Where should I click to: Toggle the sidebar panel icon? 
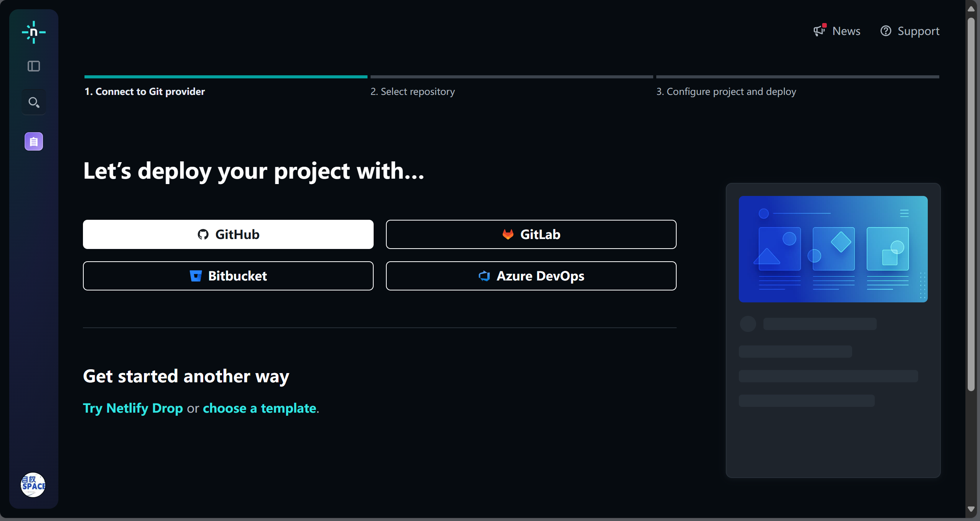coord(34,66)
